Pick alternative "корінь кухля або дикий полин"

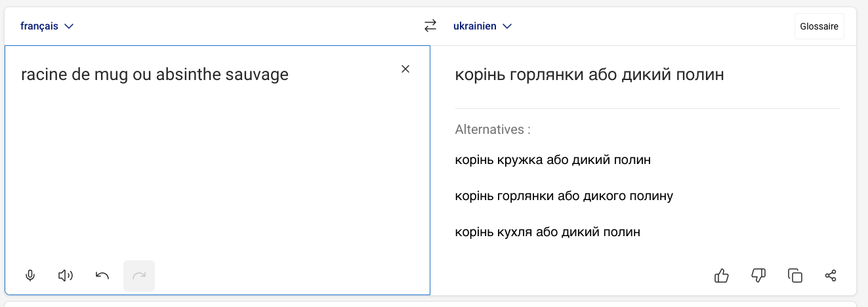(x=548, y=232)
